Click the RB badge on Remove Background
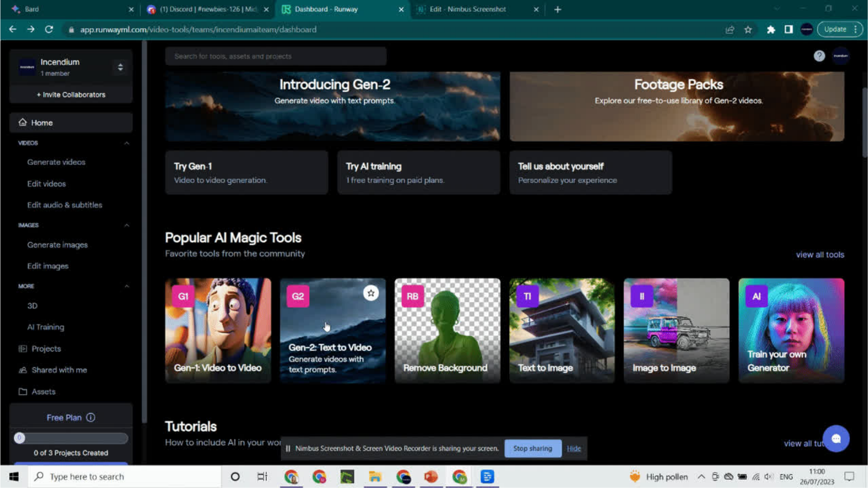Image resolution: width=868 pixels, height=488 pixels. (412, 296)
